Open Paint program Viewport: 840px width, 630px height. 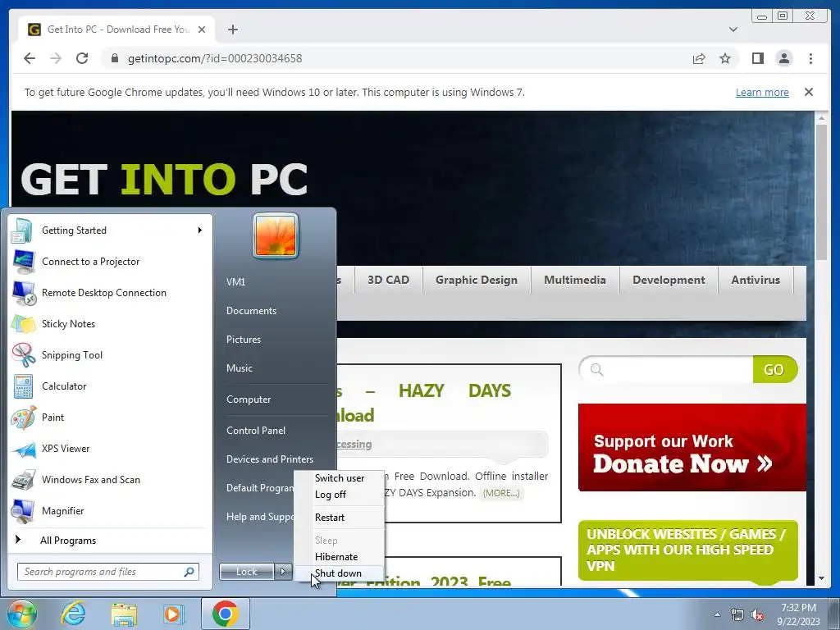110,418
